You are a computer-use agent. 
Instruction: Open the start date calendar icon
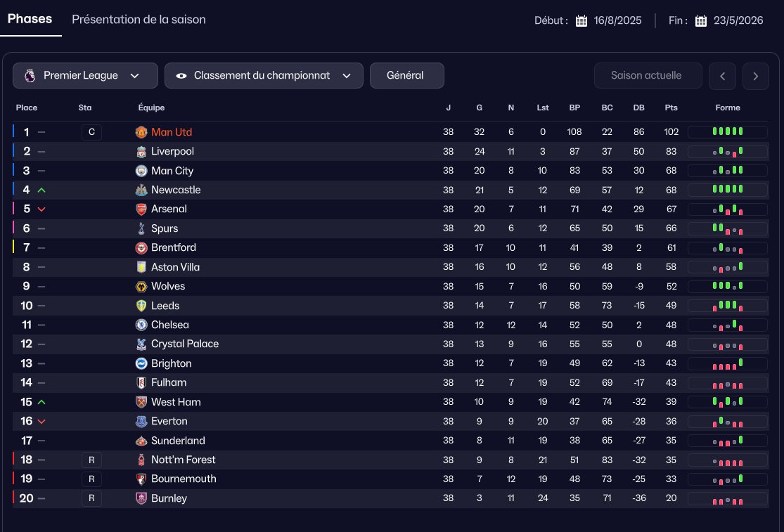pos(581,20)
